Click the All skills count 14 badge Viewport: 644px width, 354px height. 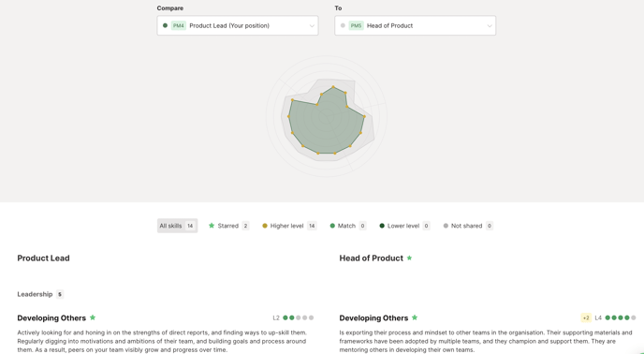[190, 226]
